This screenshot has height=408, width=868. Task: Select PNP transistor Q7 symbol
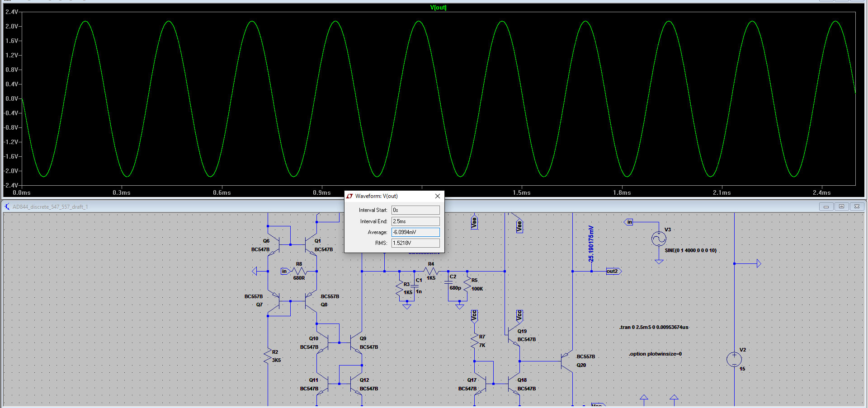pyautogui.click(x=274, y=301)
